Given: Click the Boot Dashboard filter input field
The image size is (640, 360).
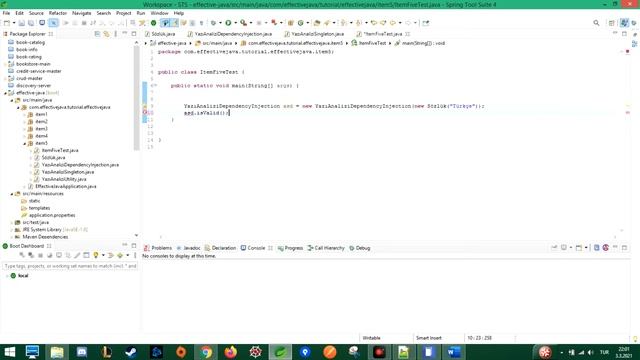Looking at the screenshot, I should (x=70, y=266).
